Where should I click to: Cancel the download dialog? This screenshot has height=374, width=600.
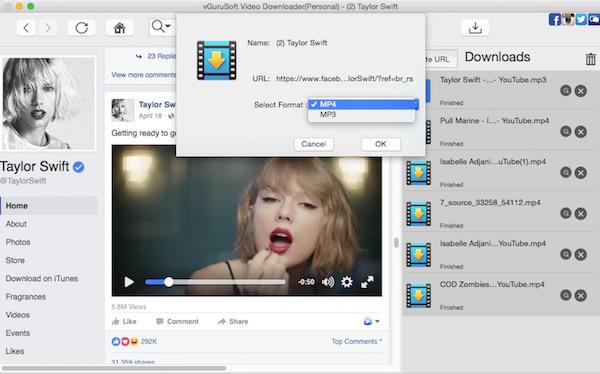313,144
